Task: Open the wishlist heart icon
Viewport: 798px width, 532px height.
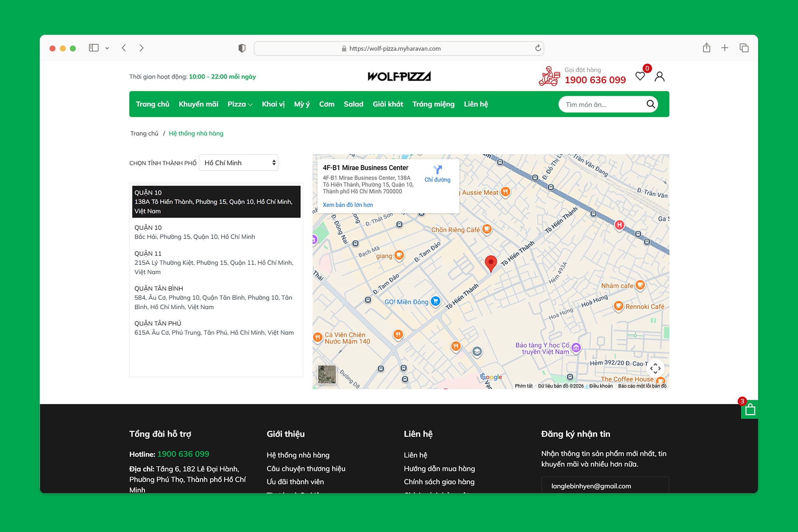Action: coord(640,76)
